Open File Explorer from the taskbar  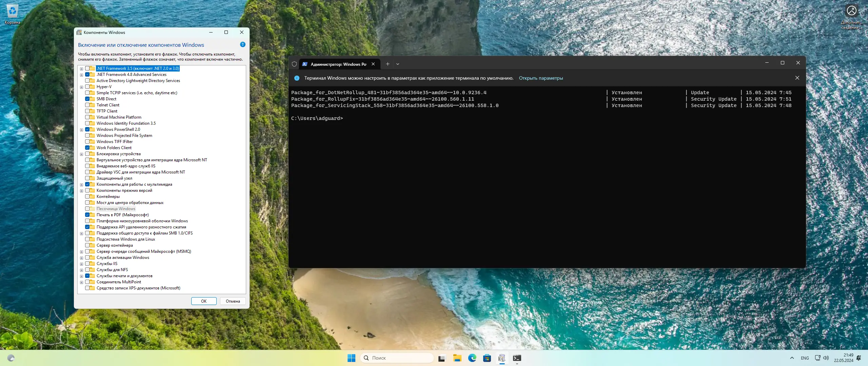pyautogui.click(x=457, y=358)
